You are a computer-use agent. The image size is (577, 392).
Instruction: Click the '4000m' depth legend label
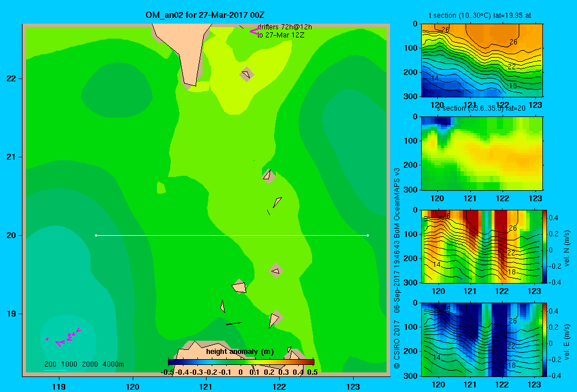(113, 364)
